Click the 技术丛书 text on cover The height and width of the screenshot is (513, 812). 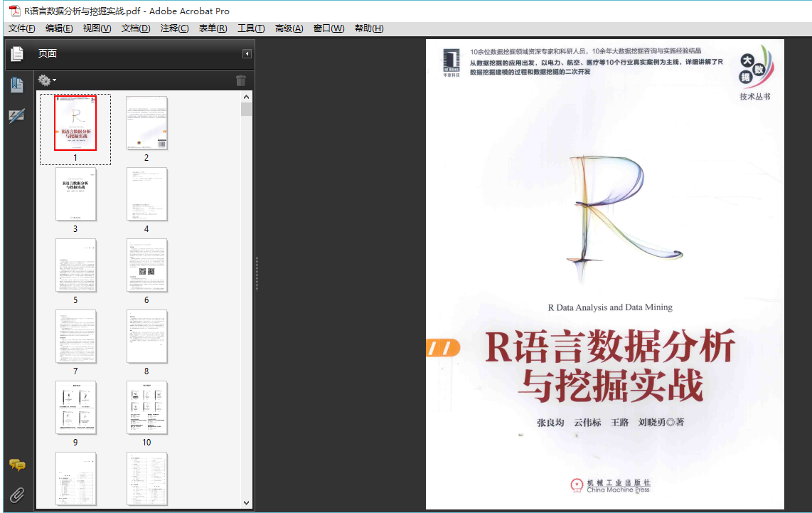pyautogui.click(x=754, y=96)
